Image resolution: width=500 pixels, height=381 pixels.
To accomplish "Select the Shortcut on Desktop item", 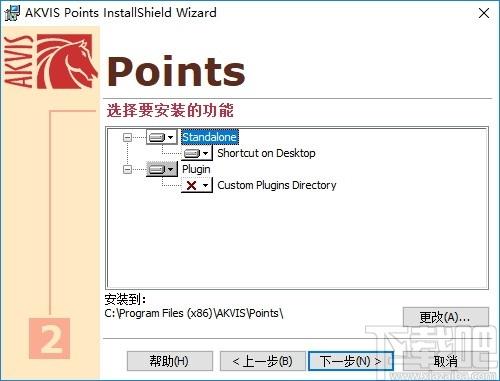I will pos(266,153).
